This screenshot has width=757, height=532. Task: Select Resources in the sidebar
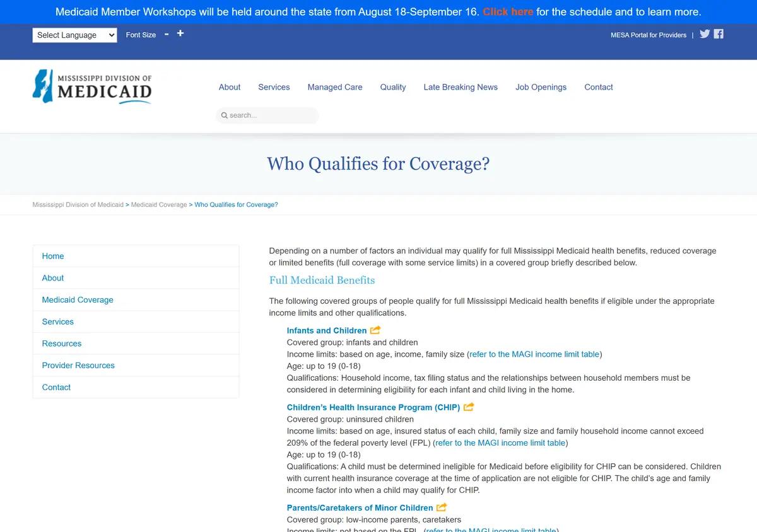136,344
